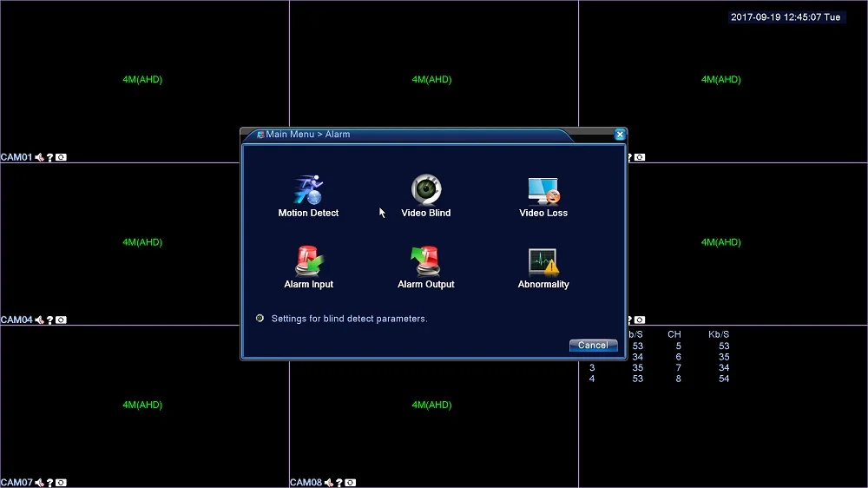Click the Main Menu title icon
The height and width of the screenshot is (488, 868).
tap(260, 135)
